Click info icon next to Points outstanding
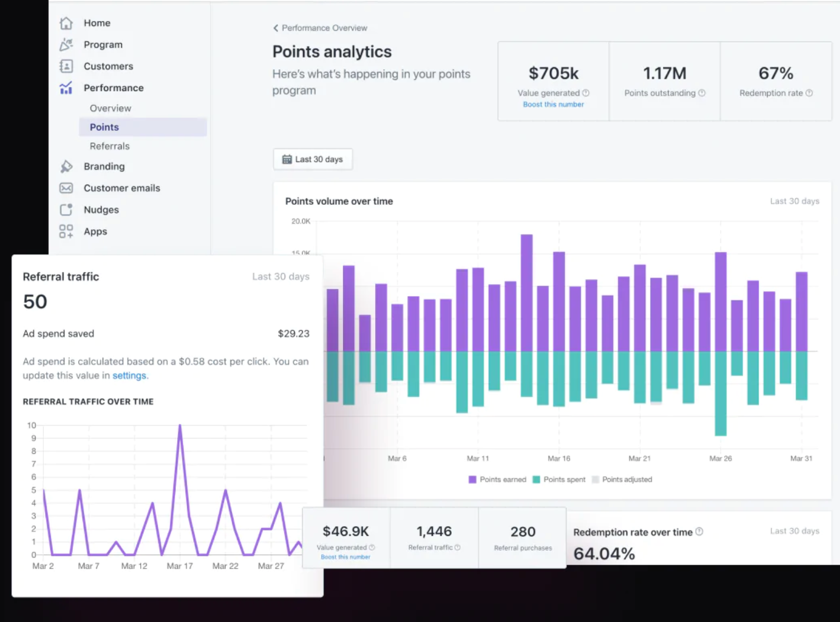840x622 pixels. coord(701,93)
